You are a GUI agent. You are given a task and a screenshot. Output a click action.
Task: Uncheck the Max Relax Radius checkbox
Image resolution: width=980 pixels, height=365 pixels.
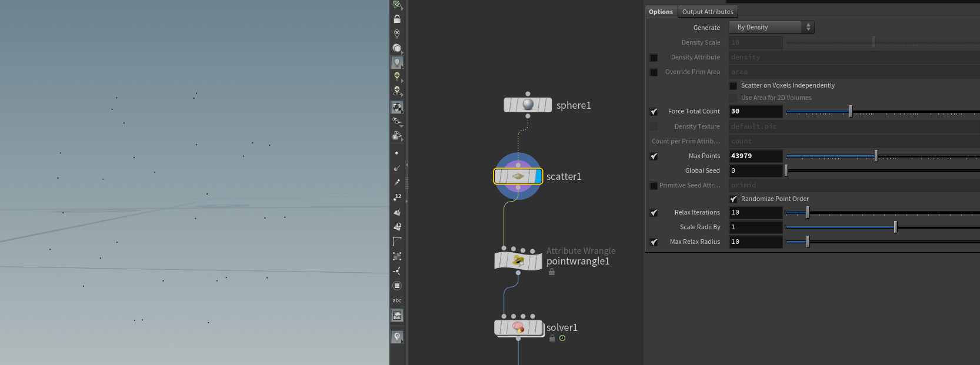pyautogui.click(x=654, y=242)
